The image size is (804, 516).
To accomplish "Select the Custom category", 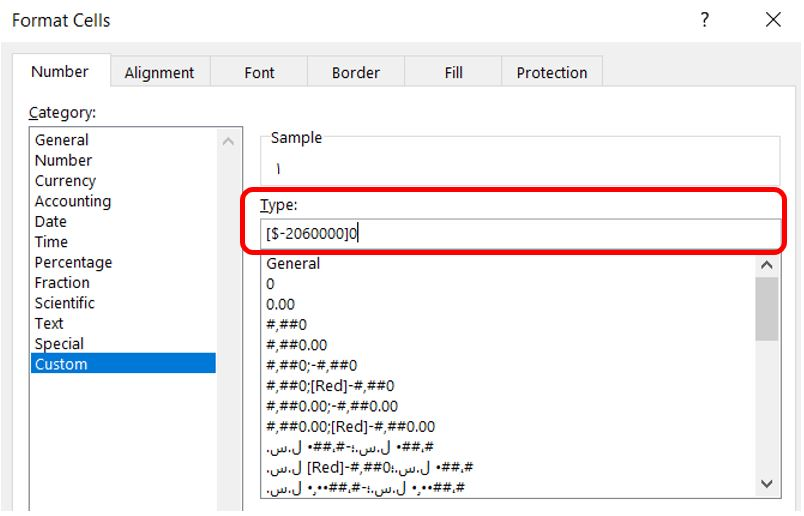I will click(123, 364).
